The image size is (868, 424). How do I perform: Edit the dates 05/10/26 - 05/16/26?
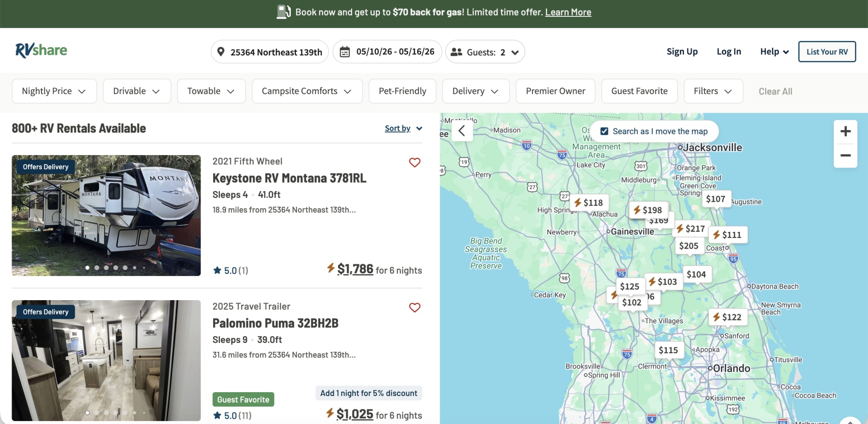tap(387, 52)
